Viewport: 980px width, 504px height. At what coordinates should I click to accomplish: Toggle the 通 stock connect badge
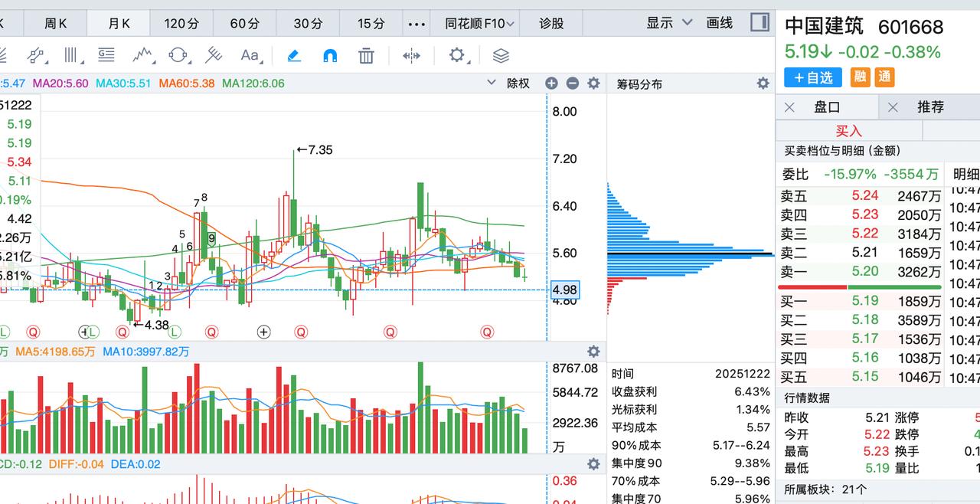tap(884, 77)
